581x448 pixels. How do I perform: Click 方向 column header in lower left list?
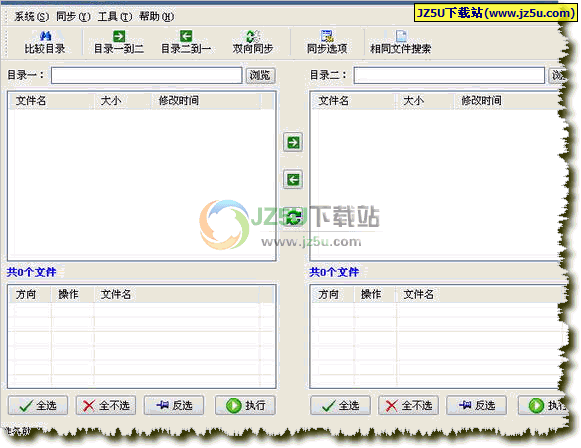click(30, 295)
